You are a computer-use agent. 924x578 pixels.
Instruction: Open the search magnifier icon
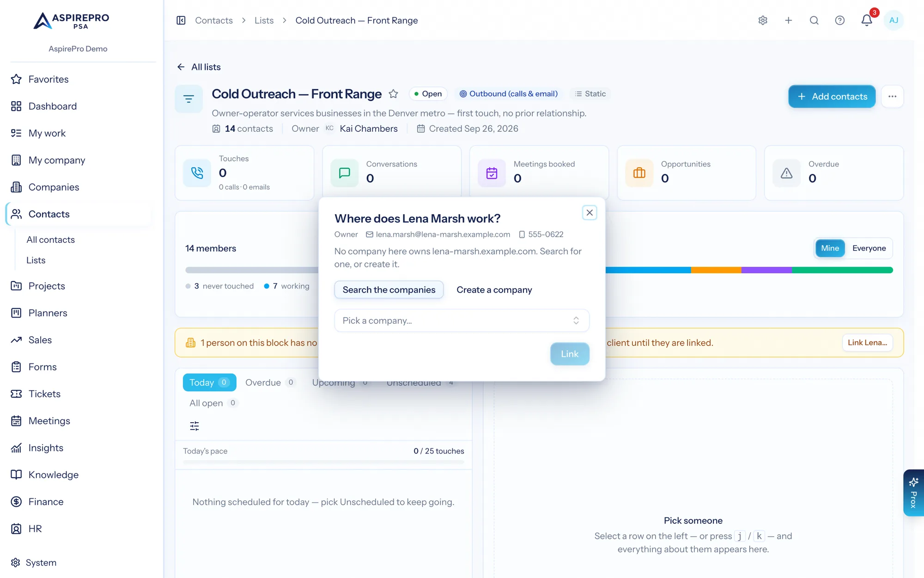click(814, 20)
